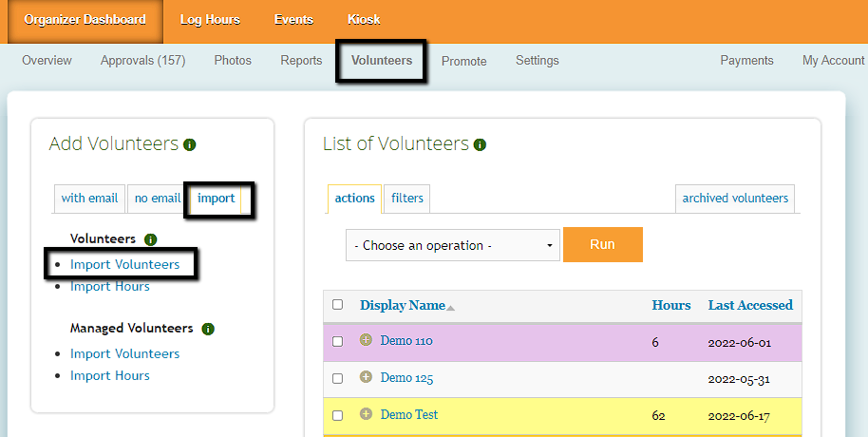The width and height of the screenshot is (868, 437).
Task: Click the 2022-06-17 last accessed date
Action: (739, 416)
